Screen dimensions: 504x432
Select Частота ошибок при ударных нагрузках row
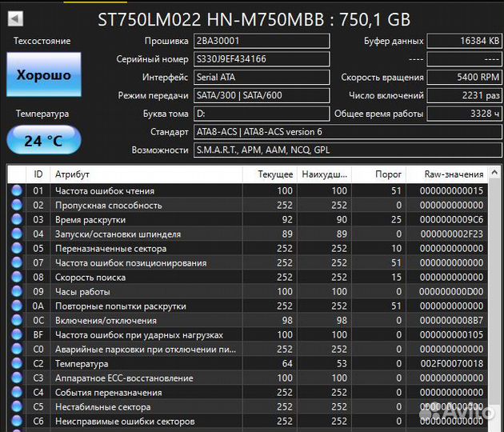pyautogui.click(x=247, y=334)
